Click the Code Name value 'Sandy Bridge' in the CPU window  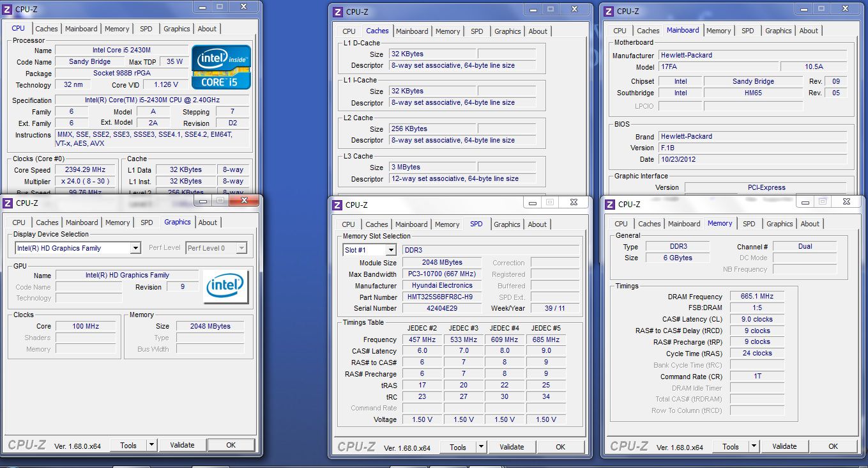pyautogui.click(x=90, y=62)
